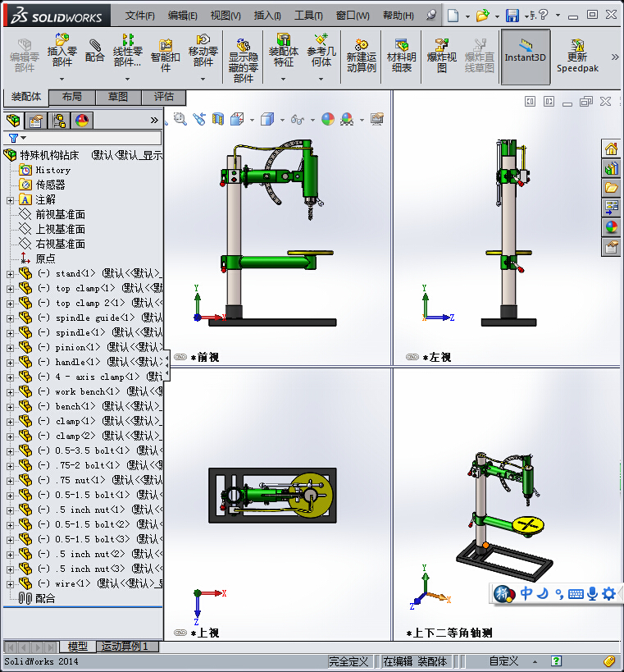This screenshot has height=672, width=624.
Task: Click the New document icon
Action: [453, 16]
